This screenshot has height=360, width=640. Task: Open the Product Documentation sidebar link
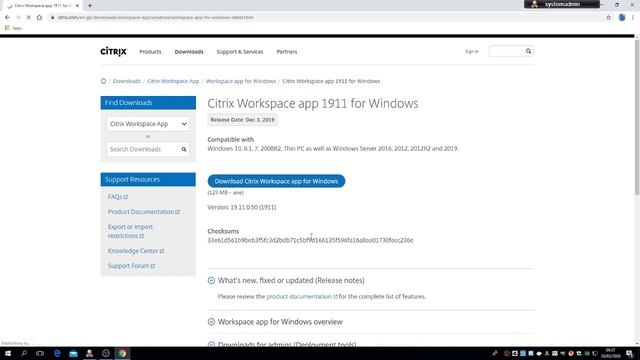point(144,212)
